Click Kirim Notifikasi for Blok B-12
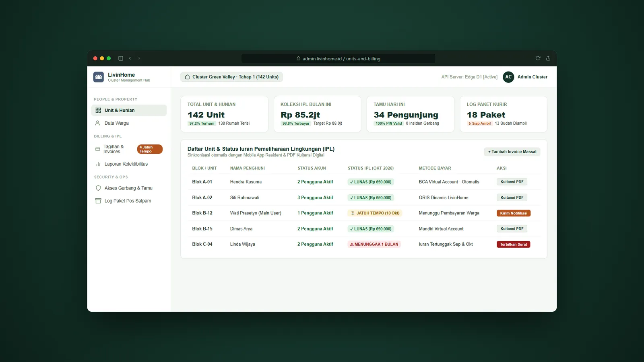Image resolution: width=644 pixels, height=362 pixels. [514, 213]
